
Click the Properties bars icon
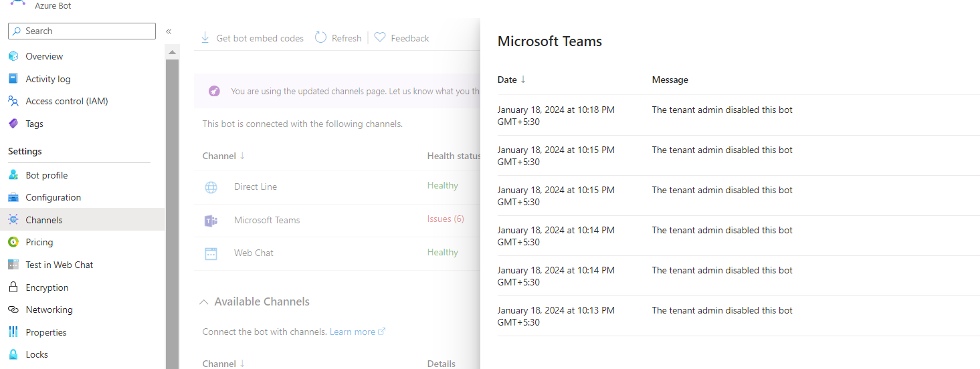pos(13,332)
